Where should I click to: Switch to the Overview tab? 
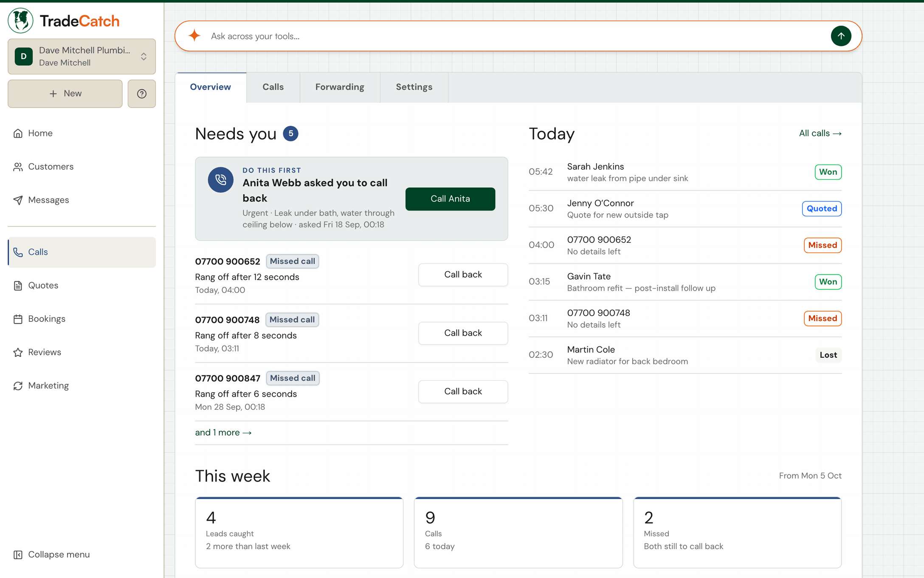pyautogui.click(x=210, y=87)
